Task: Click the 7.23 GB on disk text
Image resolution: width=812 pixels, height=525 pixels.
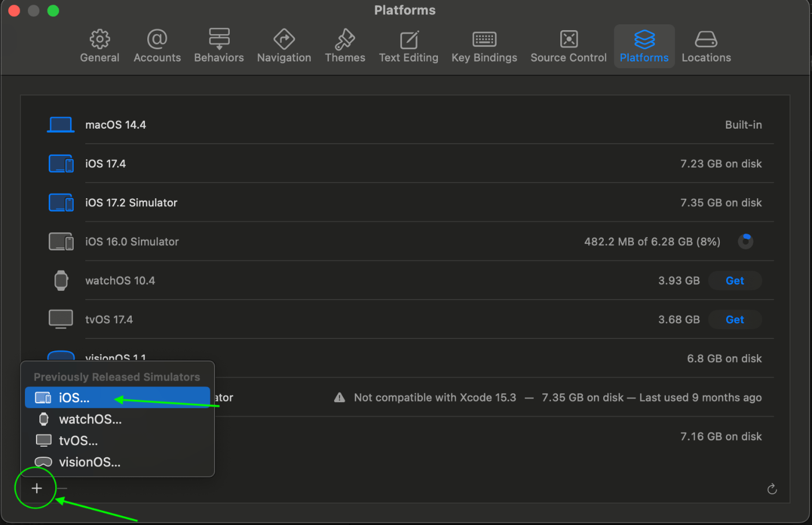Action: [x=721, y=163]
